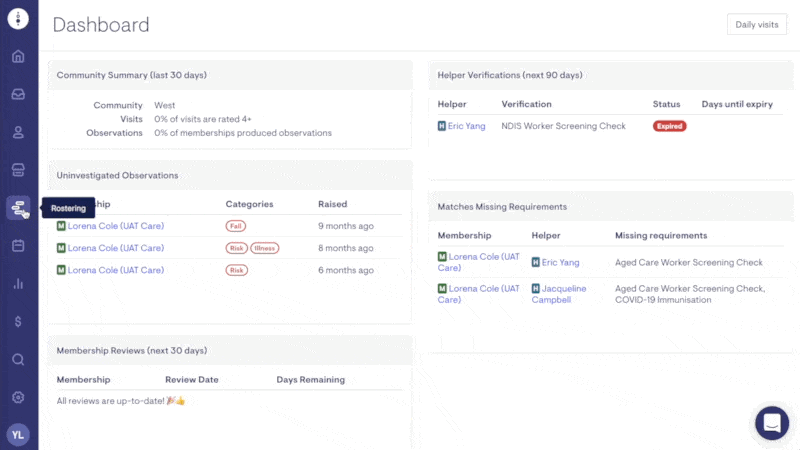This screenshot has height=450, width=800.
Task: Open the YL user avatar menu
Action: point(18,434)
